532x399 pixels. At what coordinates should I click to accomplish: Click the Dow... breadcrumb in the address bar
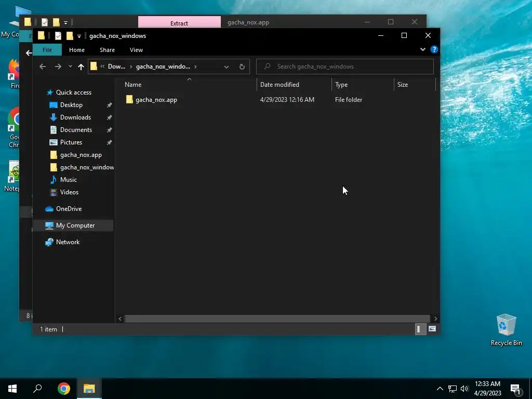[x=116, y=66]
